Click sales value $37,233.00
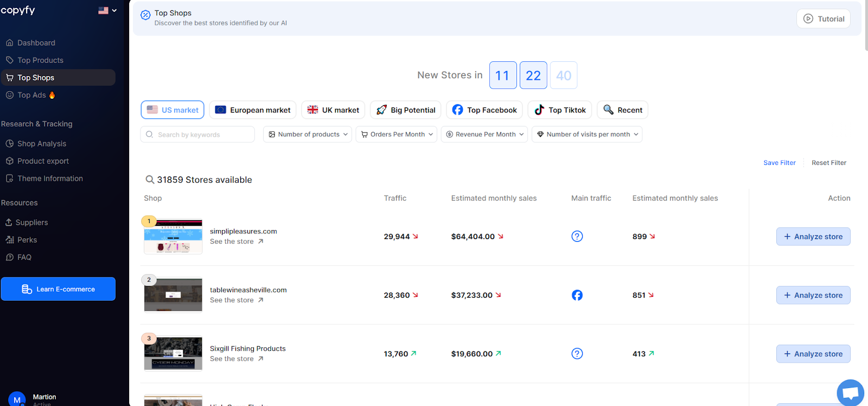 pyautogui.click(x=471, y=295)
